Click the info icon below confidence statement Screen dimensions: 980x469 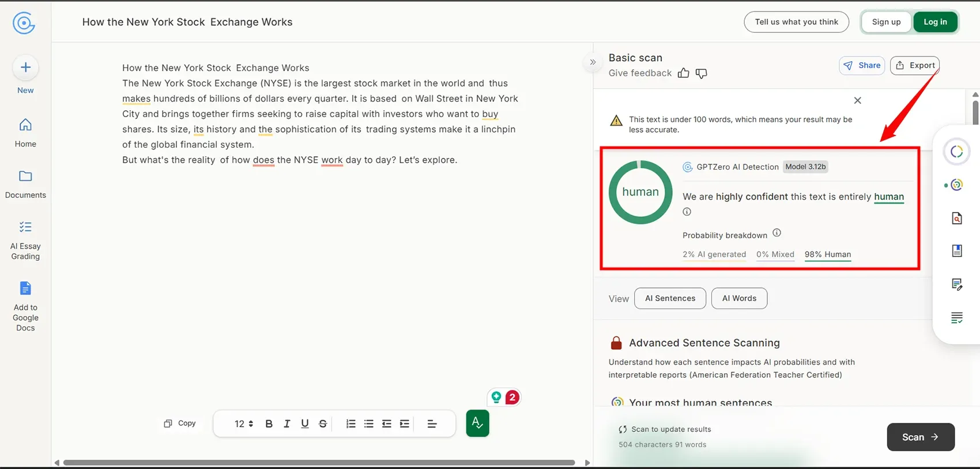[x=687, y=212]
